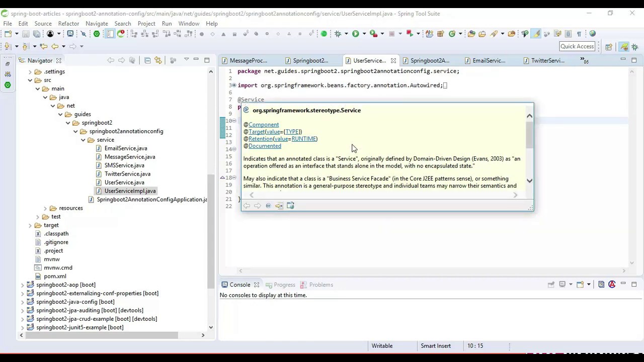This screenshot has height=362, width=644.
Task: Click the Quick Access search field
Action: coord(577,46)
